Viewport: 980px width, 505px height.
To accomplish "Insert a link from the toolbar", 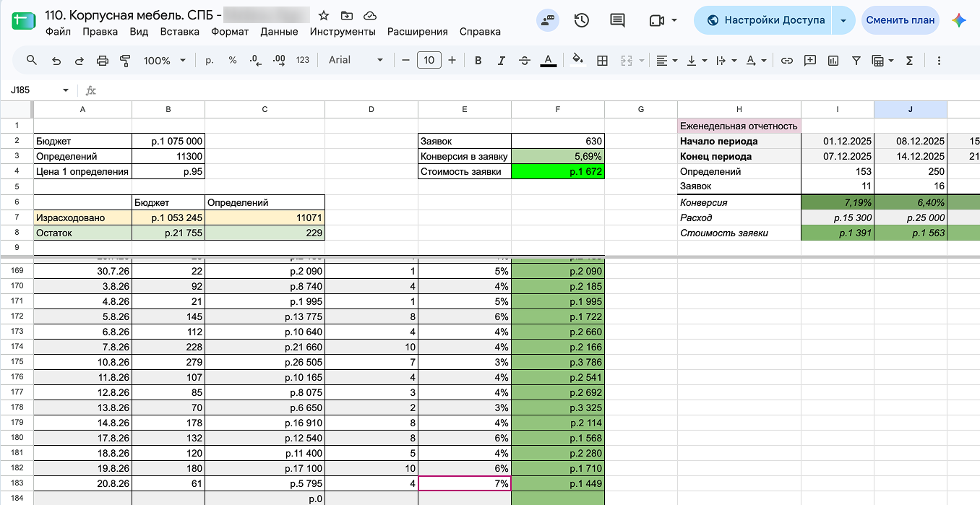I will 787,61.
